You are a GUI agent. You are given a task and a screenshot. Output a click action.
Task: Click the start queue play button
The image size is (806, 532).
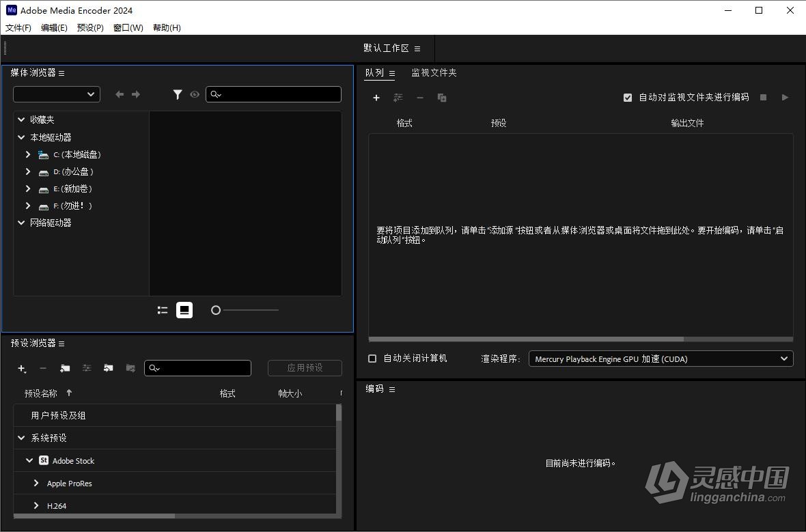785,97
